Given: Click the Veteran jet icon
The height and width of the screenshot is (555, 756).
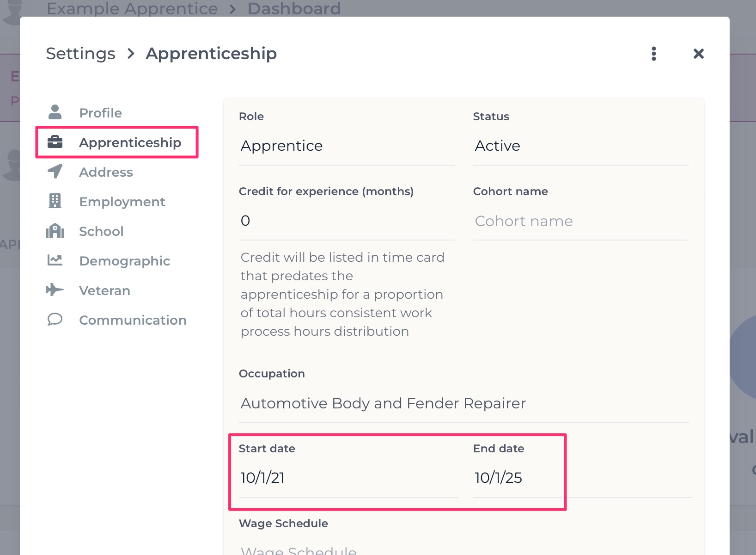Looking at the screenshot, I should 55,290.
